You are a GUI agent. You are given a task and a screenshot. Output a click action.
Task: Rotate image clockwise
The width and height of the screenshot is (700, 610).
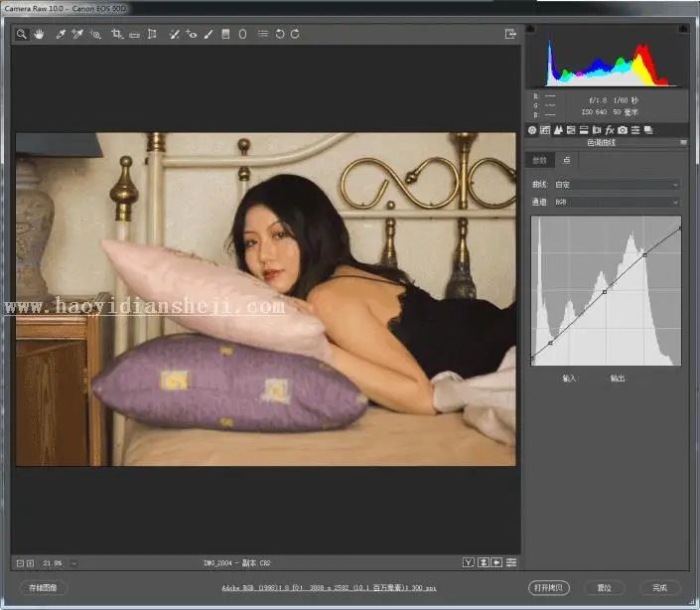click(x=295, y=34)
